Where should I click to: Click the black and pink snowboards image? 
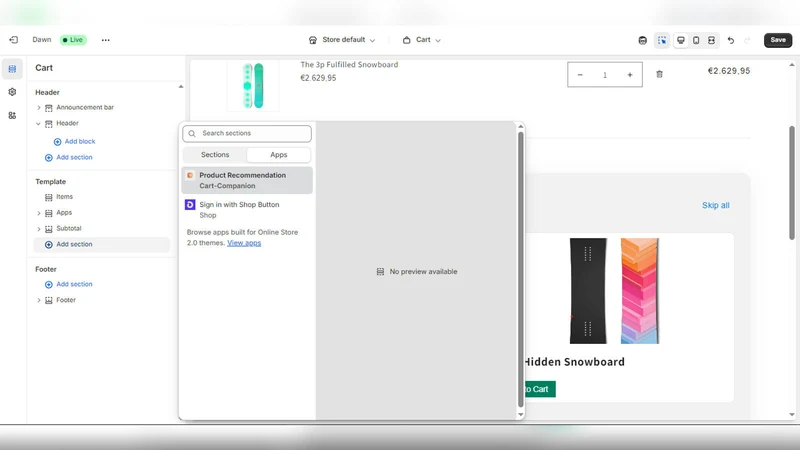614,291
